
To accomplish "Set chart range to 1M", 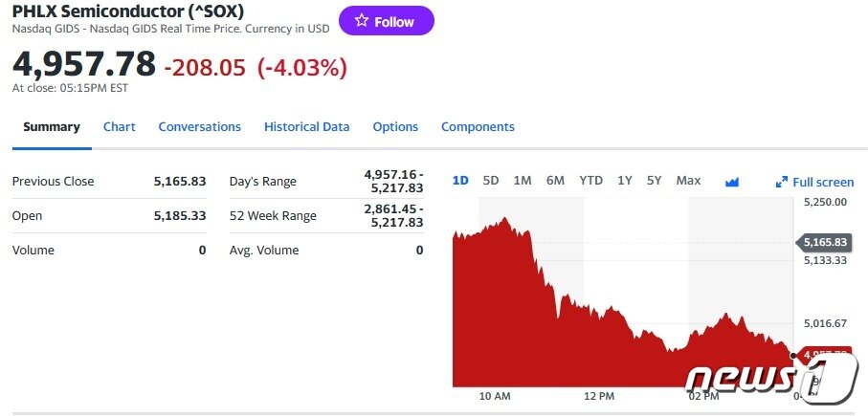I will pos(523,181).
